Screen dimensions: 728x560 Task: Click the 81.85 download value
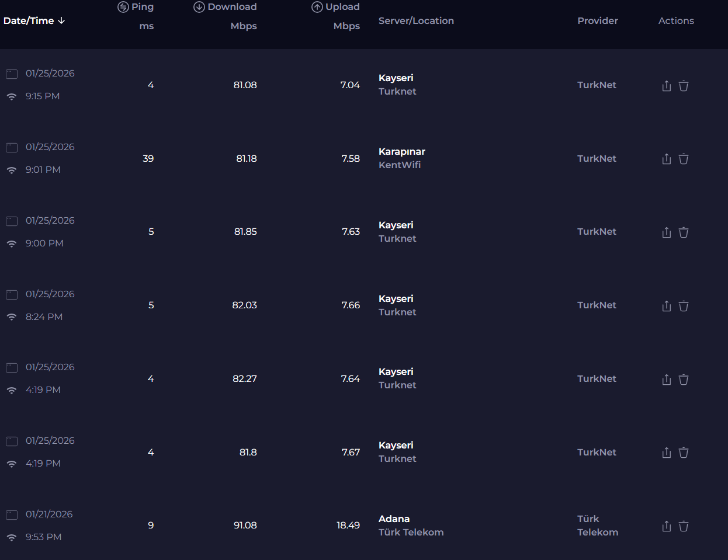click(x=245, y=231)
